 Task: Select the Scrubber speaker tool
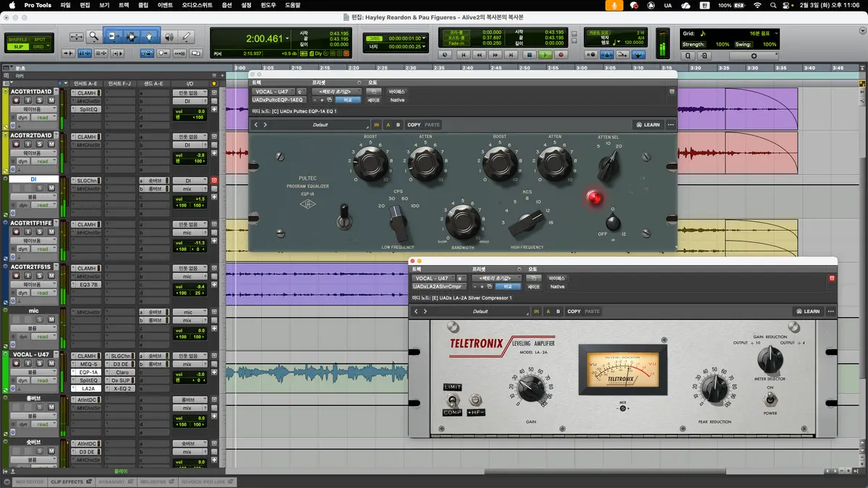tap(169, 36)
